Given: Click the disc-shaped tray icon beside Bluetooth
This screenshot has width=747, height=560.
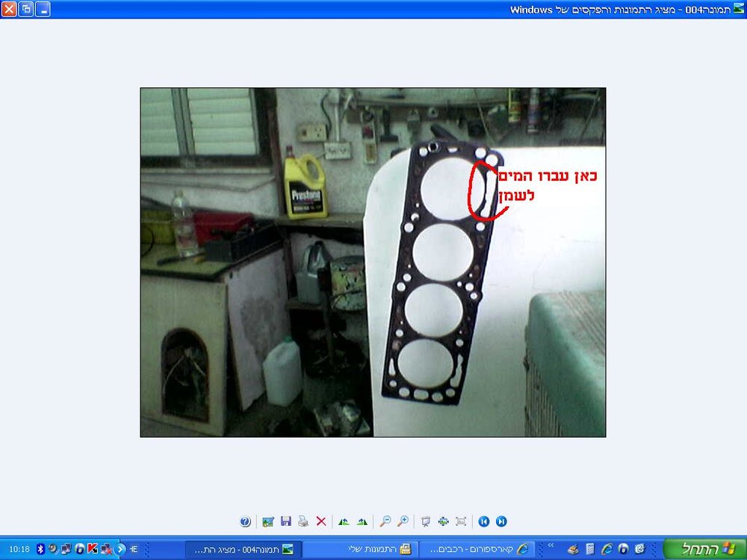Looking at the screenshot, I should coord(52,549).
